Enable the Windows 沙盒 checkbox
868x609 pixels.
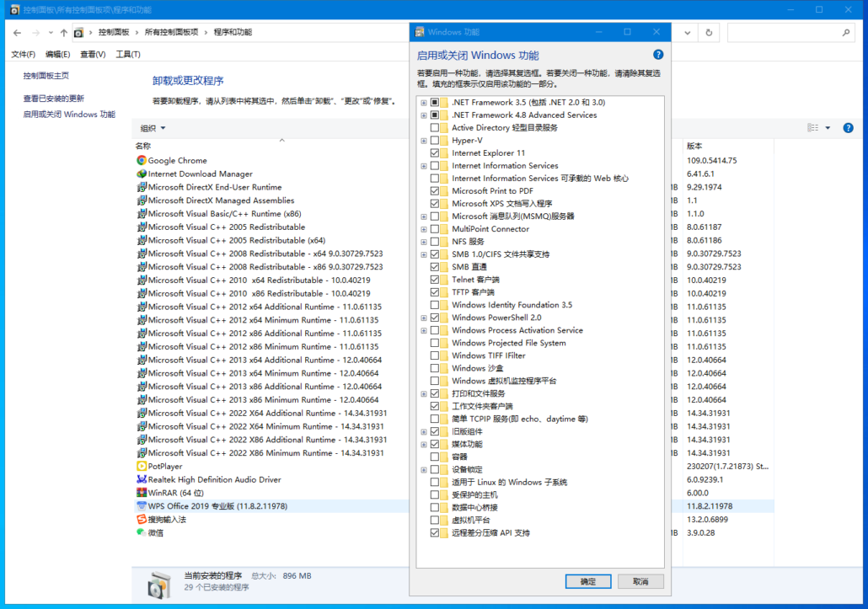[x=435, y=368]
